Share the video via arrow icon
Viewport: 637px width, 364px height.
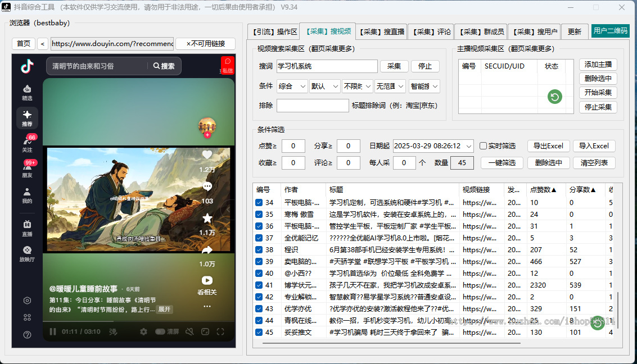click(x=207, y=249)
